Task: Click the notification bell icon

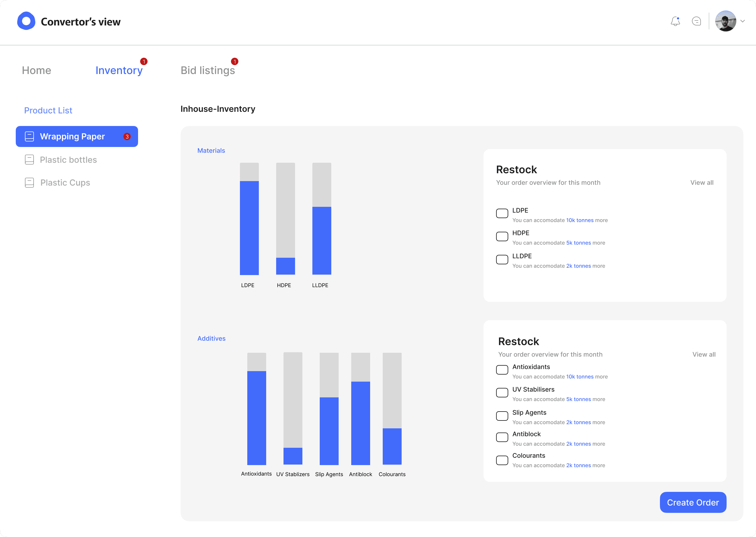Action: [x=675, y=22]
